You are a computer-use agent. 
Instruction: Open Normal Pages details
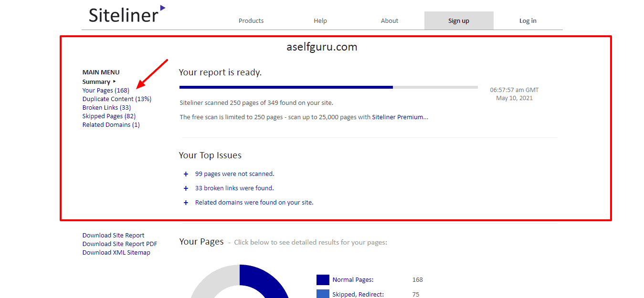tap(353, 279)
